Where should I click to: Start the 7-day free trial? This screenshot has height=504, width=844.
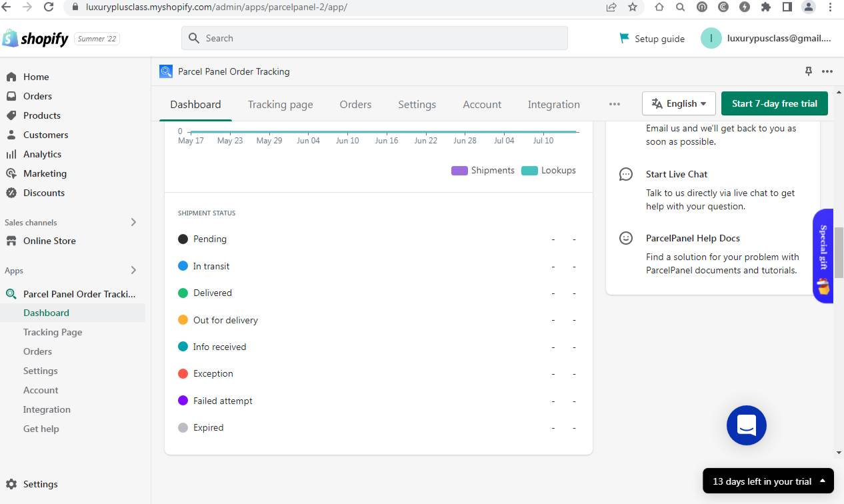tap(774, 103)
